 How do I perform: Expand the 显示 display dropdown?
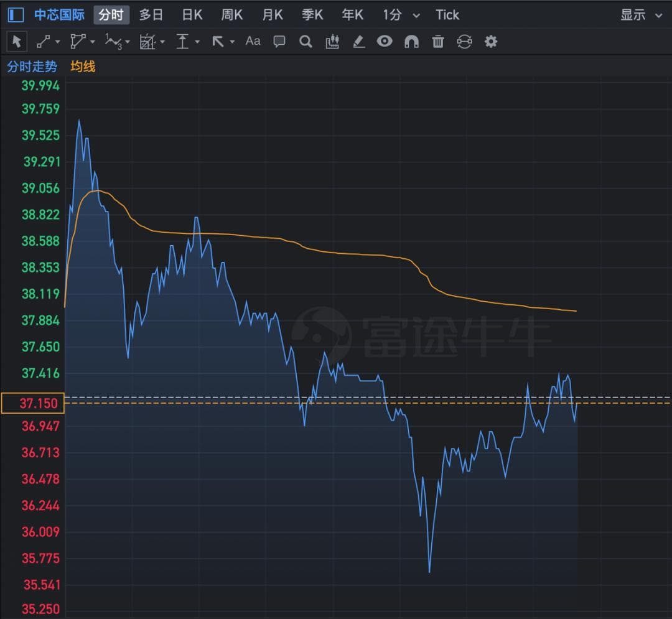click(x=641, y=15)
